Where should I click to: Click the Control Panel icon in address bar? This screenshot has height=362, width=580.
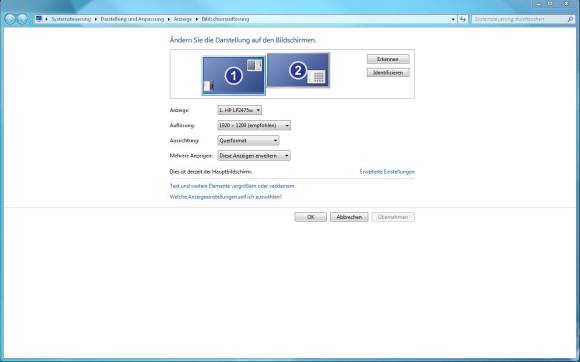point(39,19)
